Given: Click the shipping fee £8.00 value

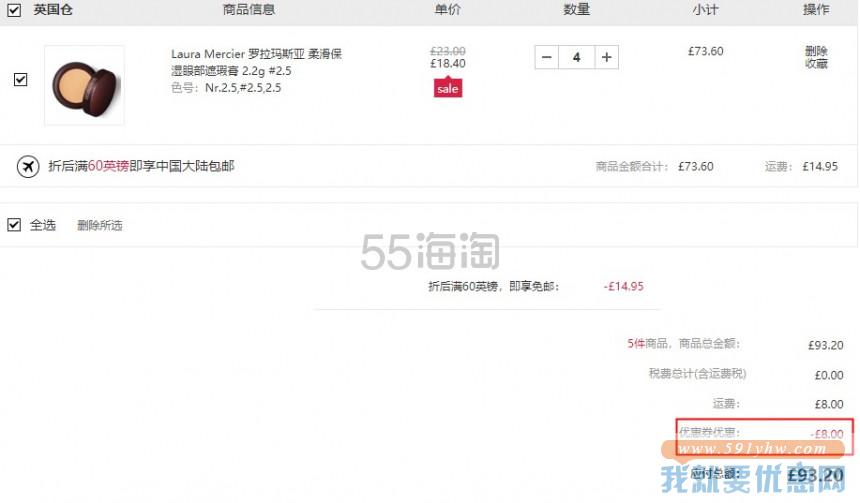Looking at the screenshot, I should click(x=829, y=404).
